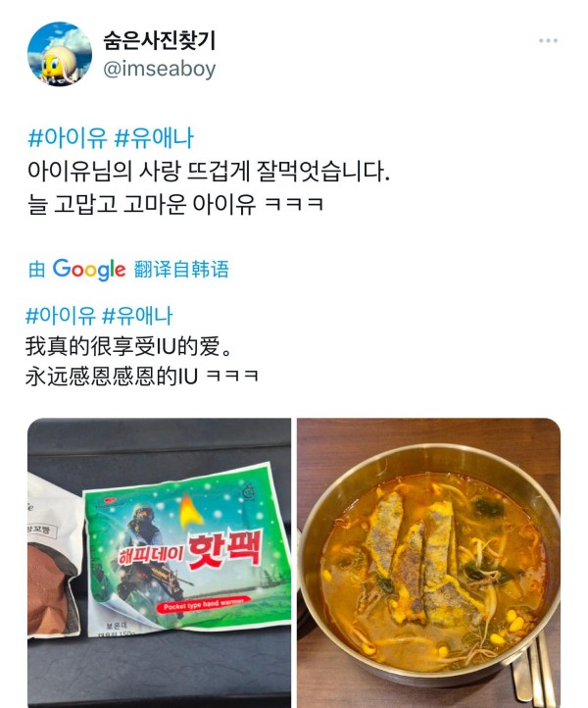Open #유애나 hashtag in the original tweet
The image size is (588, 708).
pyautogui.click(x=154, y=138)
